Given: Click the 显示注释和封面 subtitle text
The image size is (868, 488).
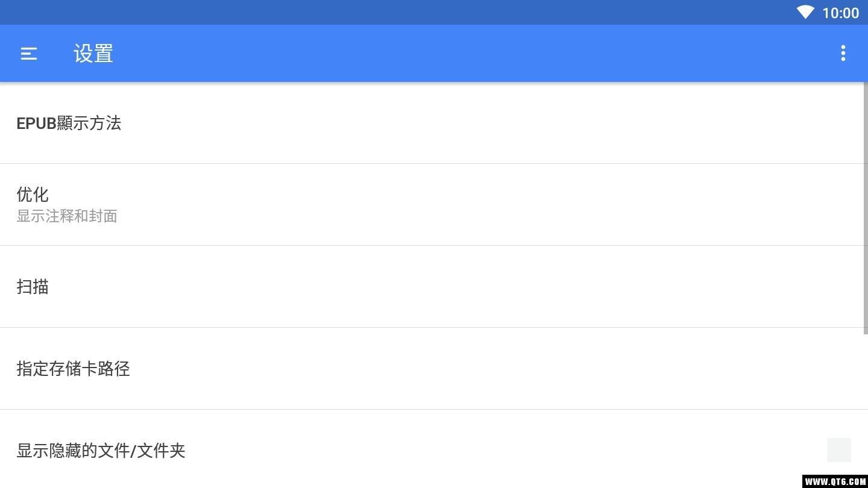Looking at the screenshot, I should [x=67, y=216].
